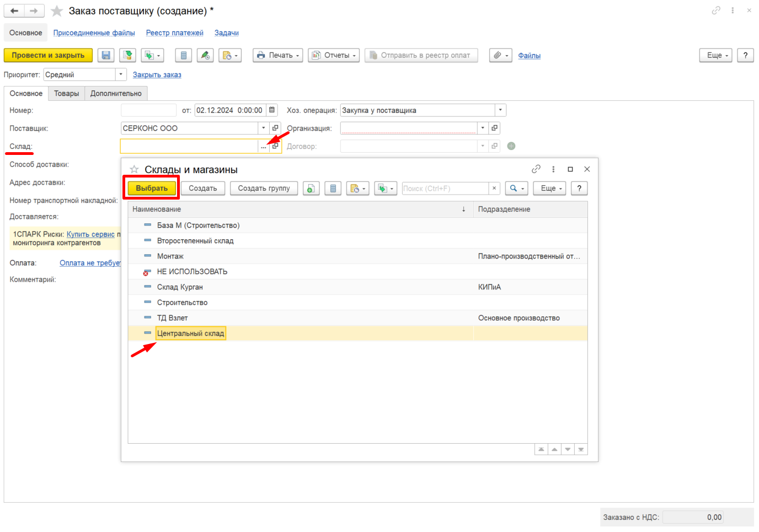
Task: Clear the search field with the x icon
Action: 494,189
